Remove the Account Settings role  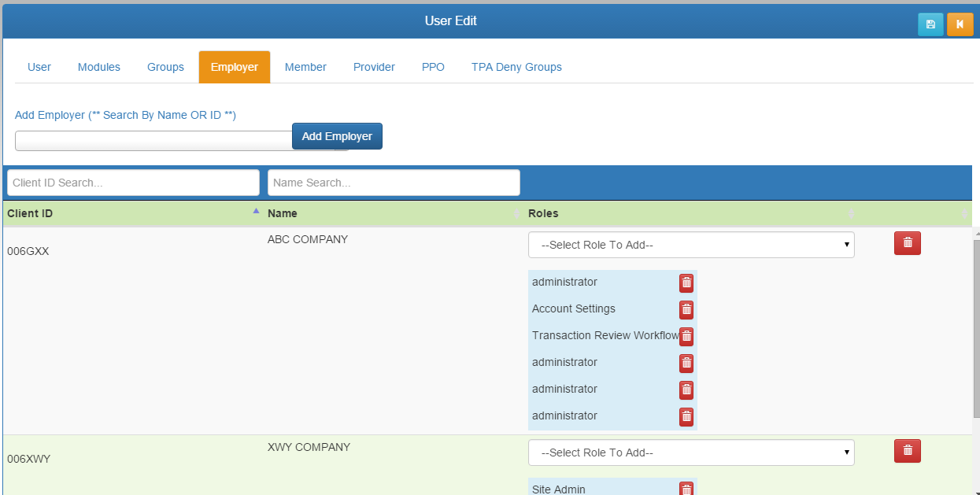[686, 309]
